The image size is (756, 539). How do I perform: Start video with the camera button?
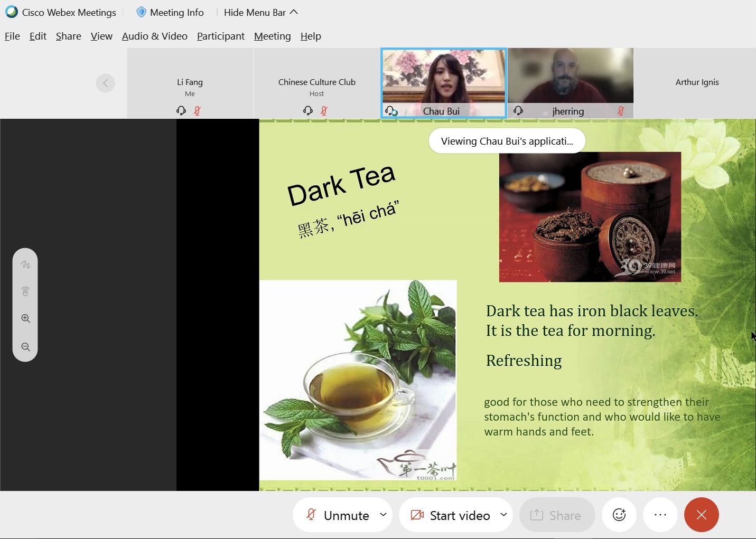click(x=451, y=515)
